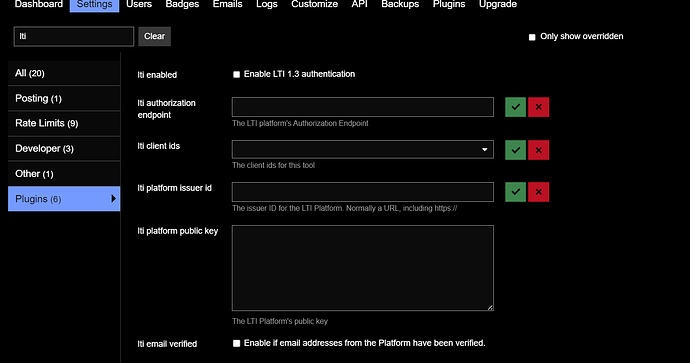This screenshot has height=363, width=690.
Task: Save the lti authorization endpoint with green checkmark
Action: tap(515, 107)
